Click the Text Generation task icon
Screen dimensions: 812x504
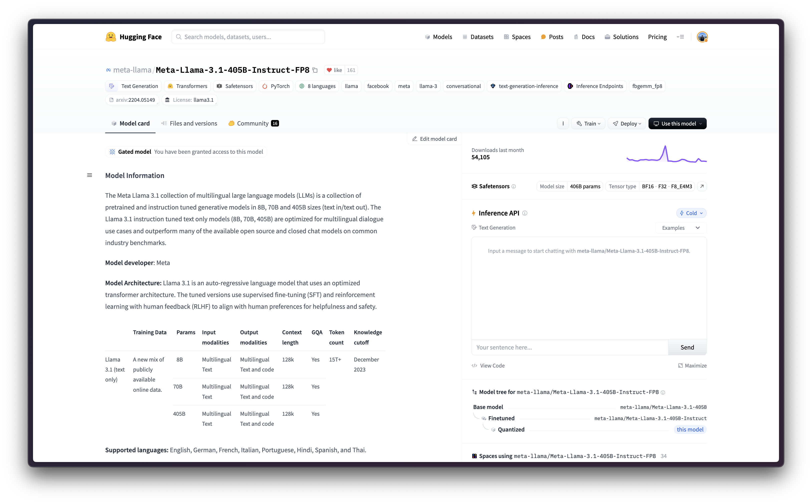tap(112, 86)
